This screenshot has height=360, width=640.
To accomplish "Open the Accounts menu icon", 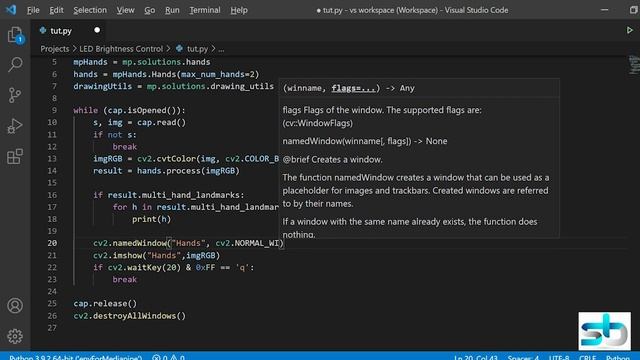I will click(x=15, y=305).
